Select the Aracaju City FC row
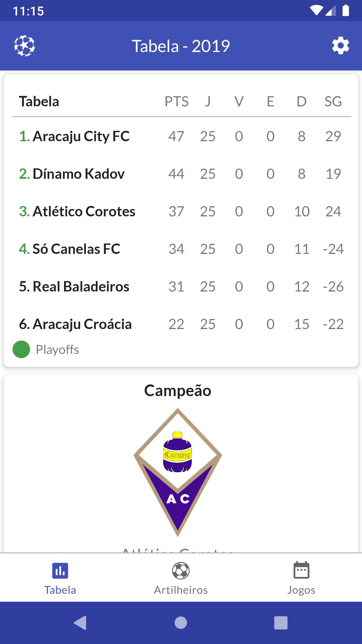This screenshot has width=362, height=644. [x=181, y=136]
